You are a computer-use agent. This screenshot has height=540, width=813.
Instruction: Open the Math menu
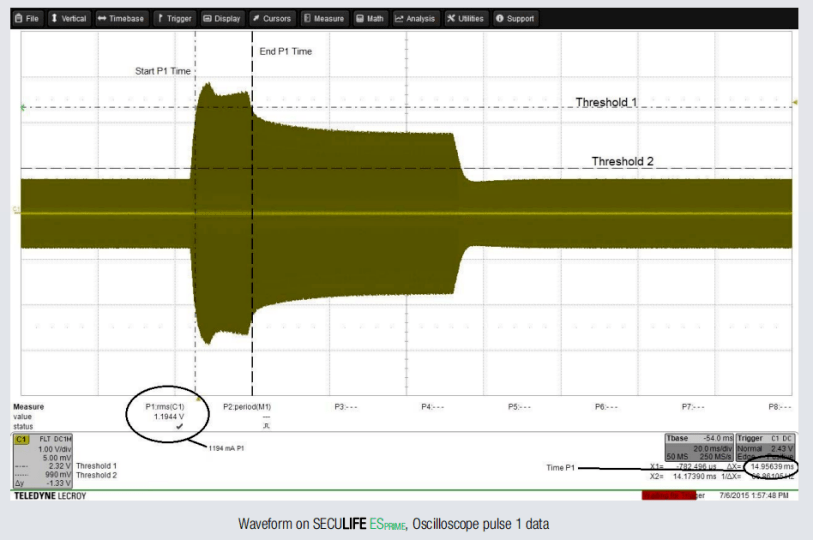pos(370,18)
